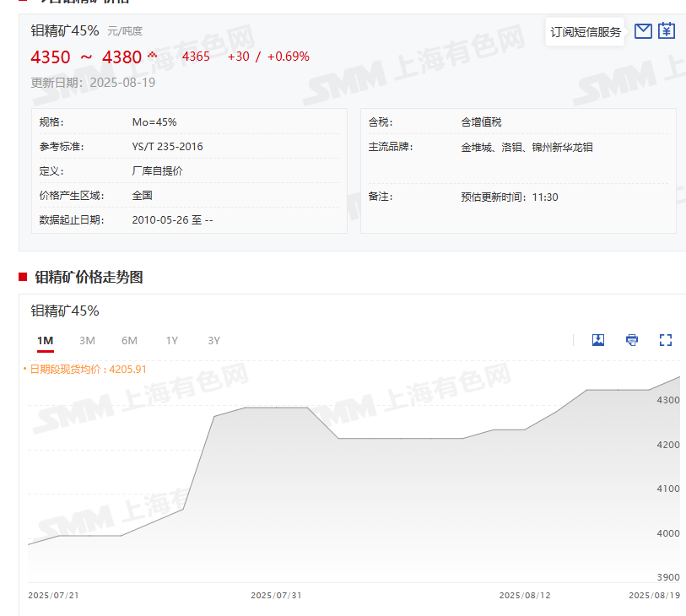686x616 pixels.
Task: Download the chart as an image
Action: 598,340
